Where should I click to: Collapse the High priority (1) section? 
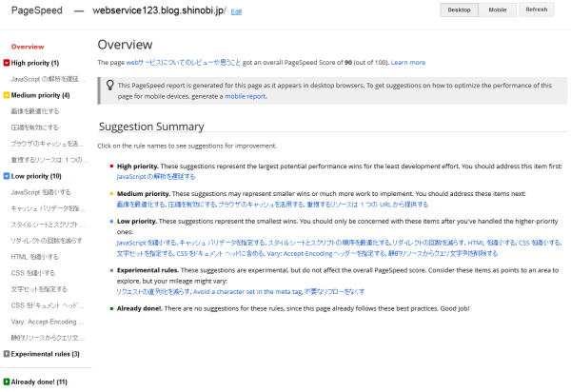[35, 63]
